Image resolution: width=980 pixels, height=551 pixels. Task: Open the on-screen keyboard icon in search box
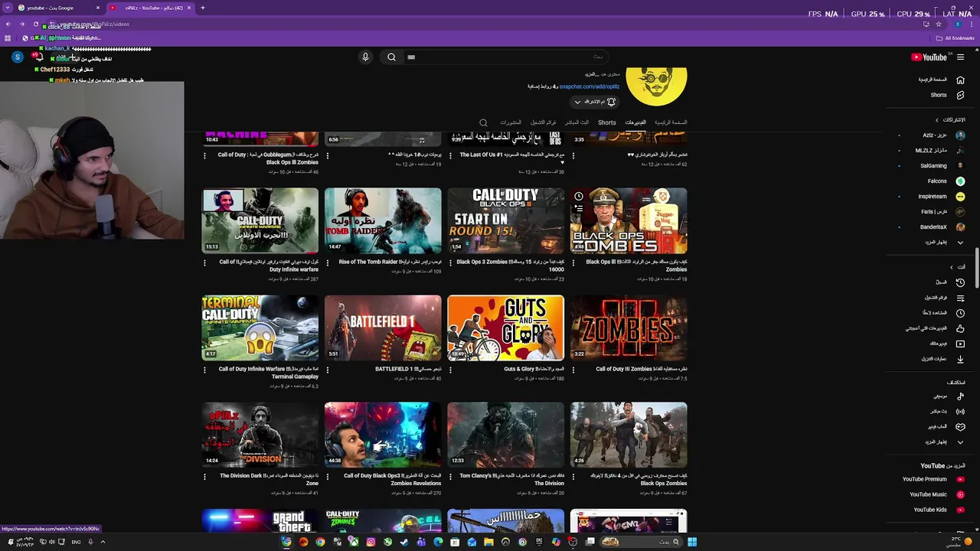tap(411, 57)
